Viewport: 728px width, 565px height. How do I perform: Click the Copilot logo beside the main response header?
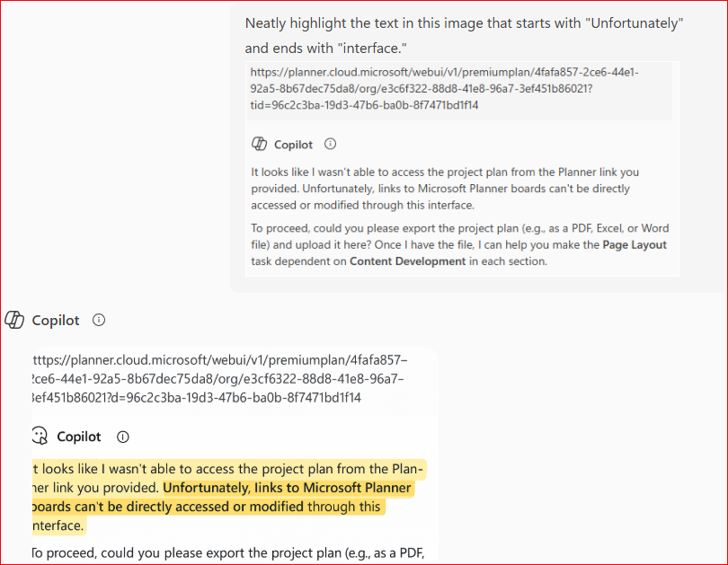13,320
